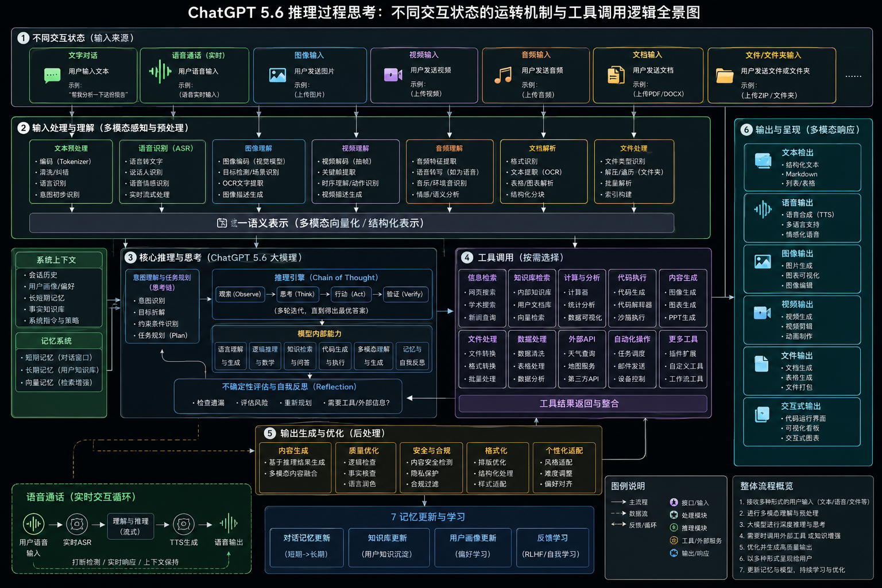This screenshot has height=588, width=882.
Task: Select the 思考 (Think) step box
Action: point(297,294)
